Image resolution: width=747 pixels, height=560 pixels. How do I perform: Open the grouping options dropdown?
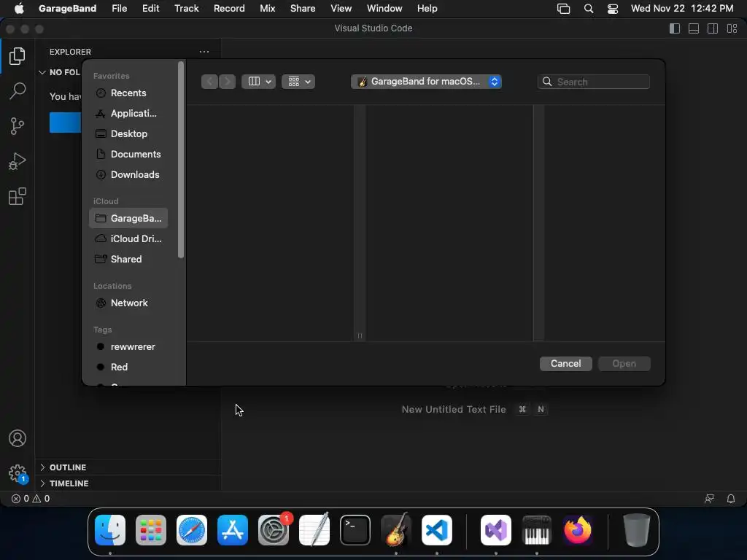pyautogui.click(x=298, y=82)
